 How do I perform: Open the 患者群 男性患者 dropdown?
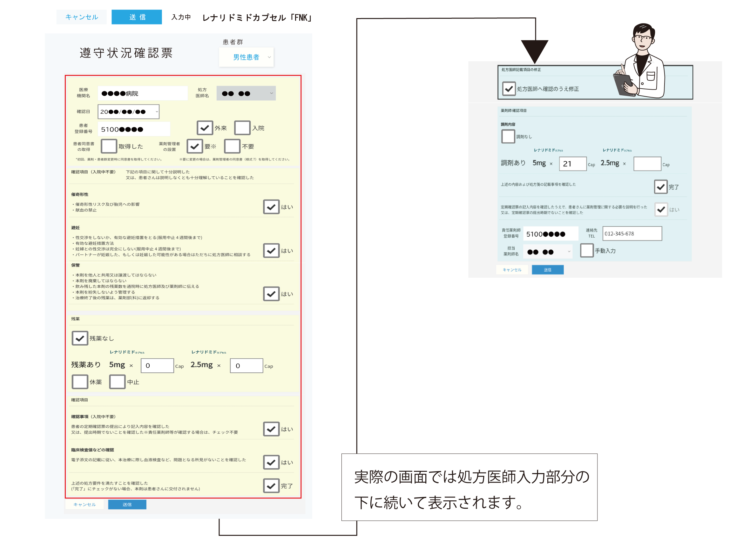[246, 57]
